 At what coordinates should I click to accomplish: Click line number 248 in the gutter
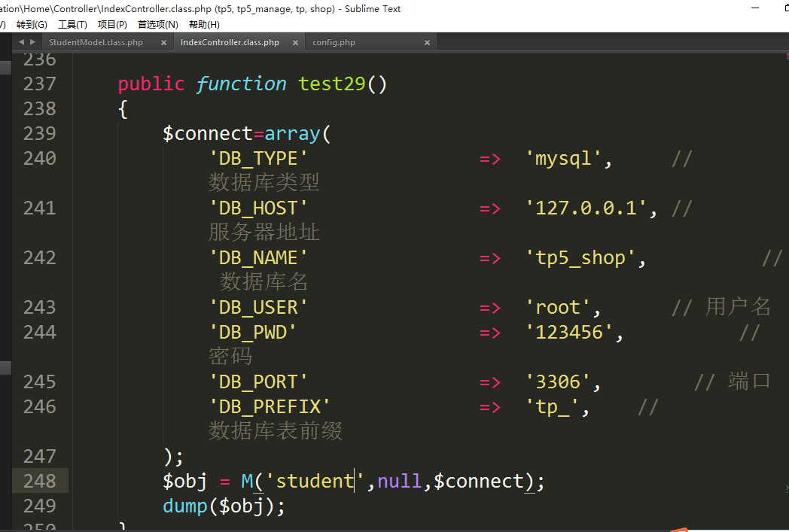[x=39, y=481]
